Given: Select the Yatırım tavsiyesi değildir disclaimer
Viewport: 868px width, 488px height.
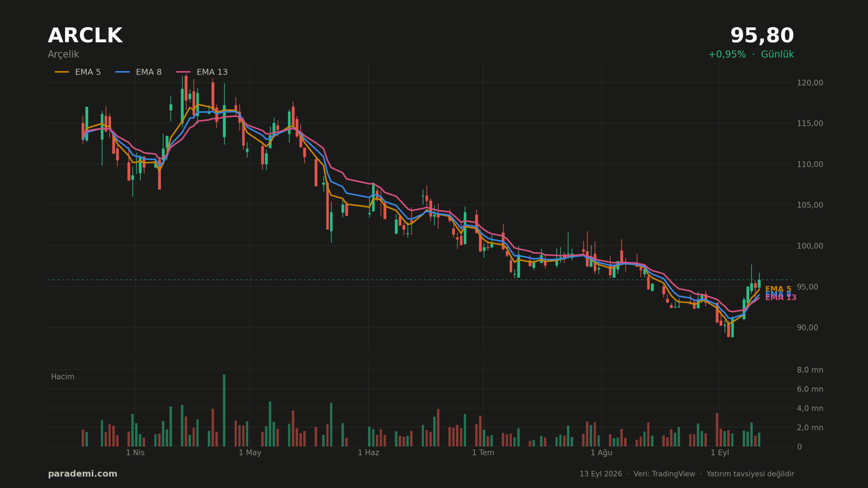Looking at the screenshot, I should [x=750, y=474].
